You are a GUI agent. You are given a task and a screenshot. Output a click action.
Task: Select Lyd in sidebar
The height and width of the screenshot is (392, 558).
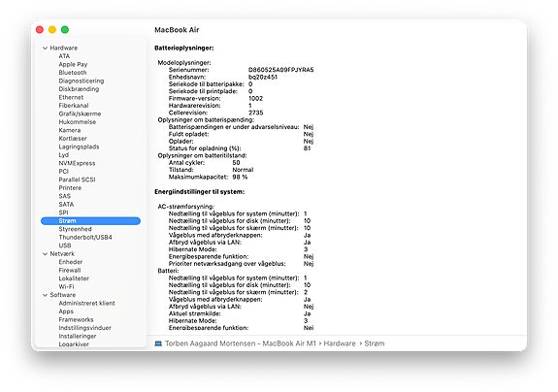64,155
